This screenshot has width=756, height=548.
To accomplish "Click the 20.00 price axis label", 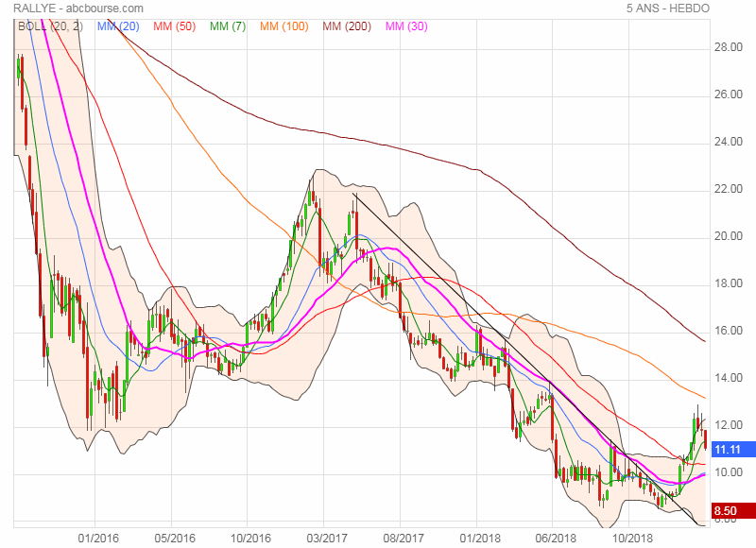I will pyautogui.click(x=728, y=236).
